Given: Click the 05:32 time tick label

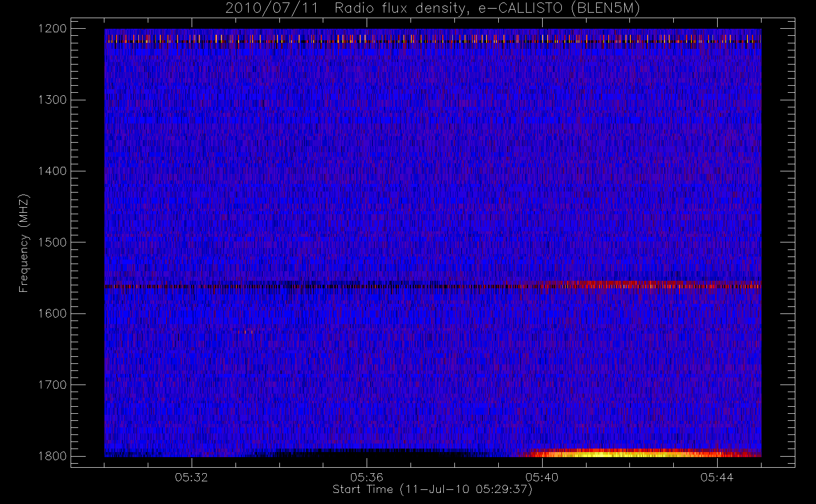Looking at the screenshot, I should pos(192,477).
